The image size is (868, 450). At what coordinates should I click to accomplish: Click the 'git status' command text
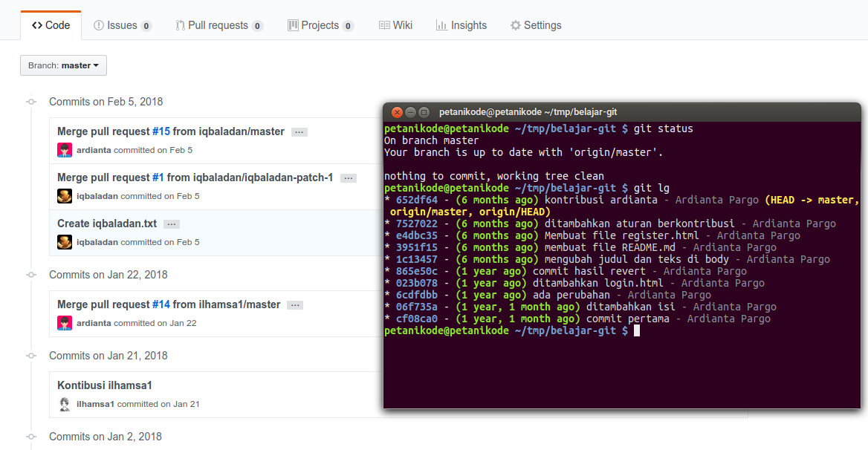[x=663, y=128]
